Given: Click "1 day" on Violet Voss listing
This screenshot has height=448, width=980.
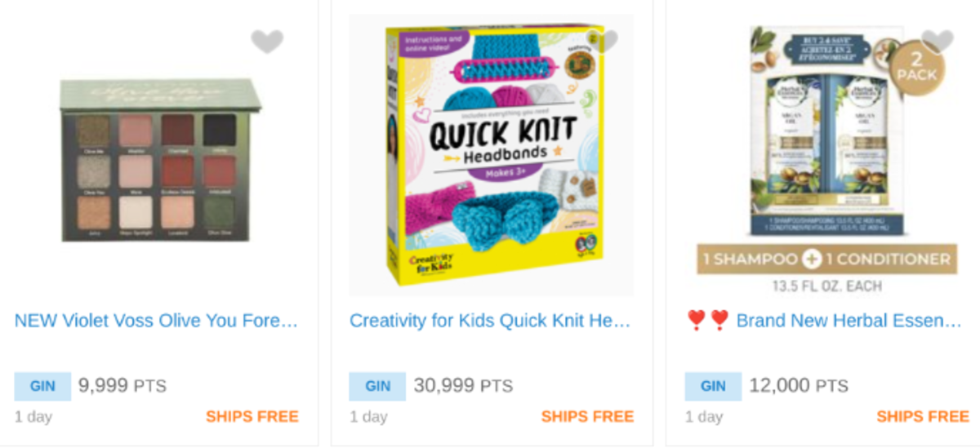Looking at the screenshot, I should pyautogui.click(x=33, y=417).
